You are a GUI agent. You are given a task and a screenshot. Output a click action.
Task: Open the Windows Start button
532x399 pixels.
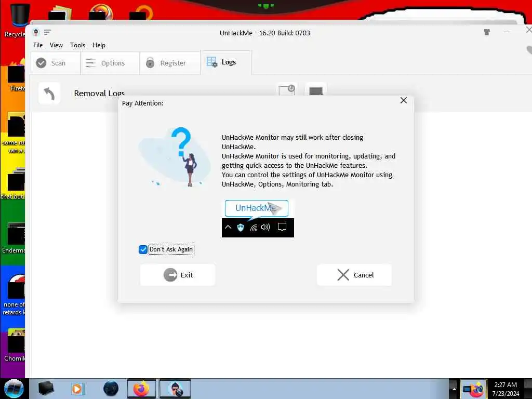pyautogui.click(x=14, y=389)
